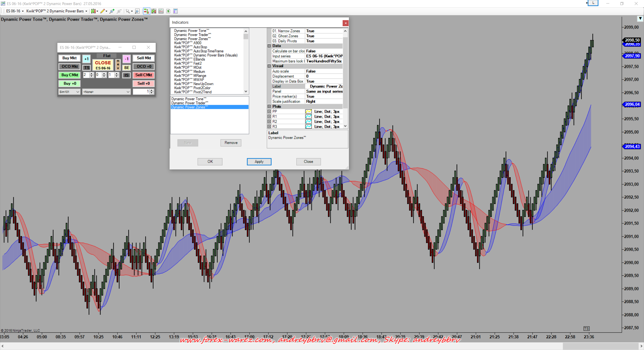Open the ES 06-16 instrument dropdown
Image resolution: width=644 pixels, height=350 pixels.
[x=15, y=11]
